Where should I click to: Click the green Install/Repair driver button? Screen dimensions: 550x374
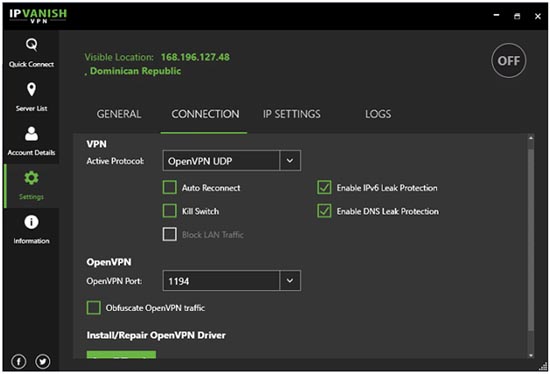pyautogui.click(x=121, y=354)
